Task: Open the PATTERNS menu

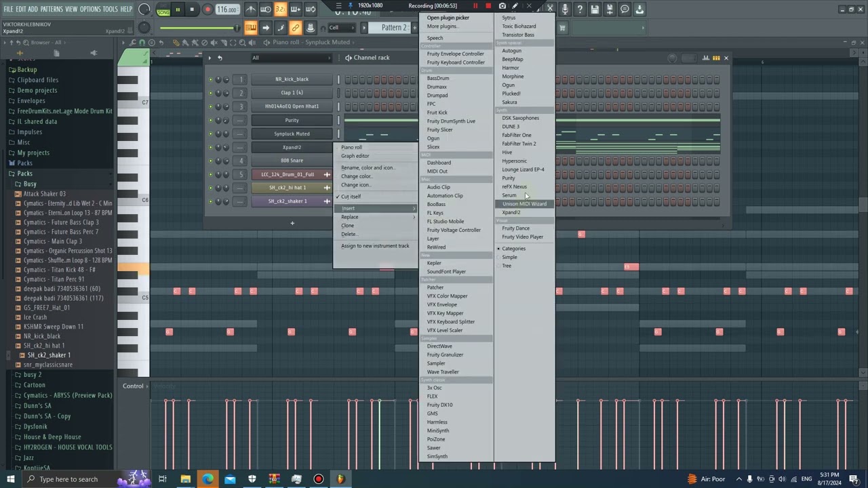Action: [52, 9]
